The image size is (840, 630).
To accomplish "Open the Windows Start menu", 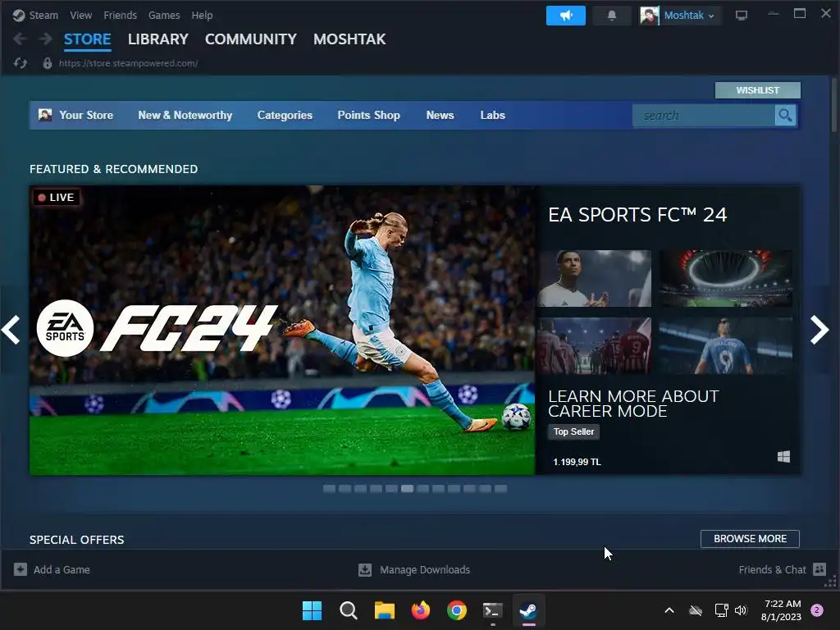I will coord(312,610).
